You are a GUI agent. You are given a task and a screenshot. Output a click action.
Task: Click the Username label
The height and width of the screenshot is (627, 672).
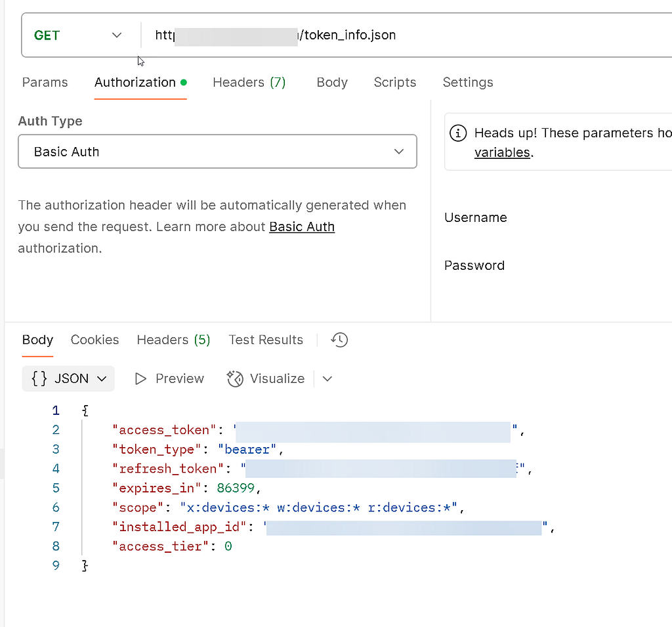(x=476, y=217)
